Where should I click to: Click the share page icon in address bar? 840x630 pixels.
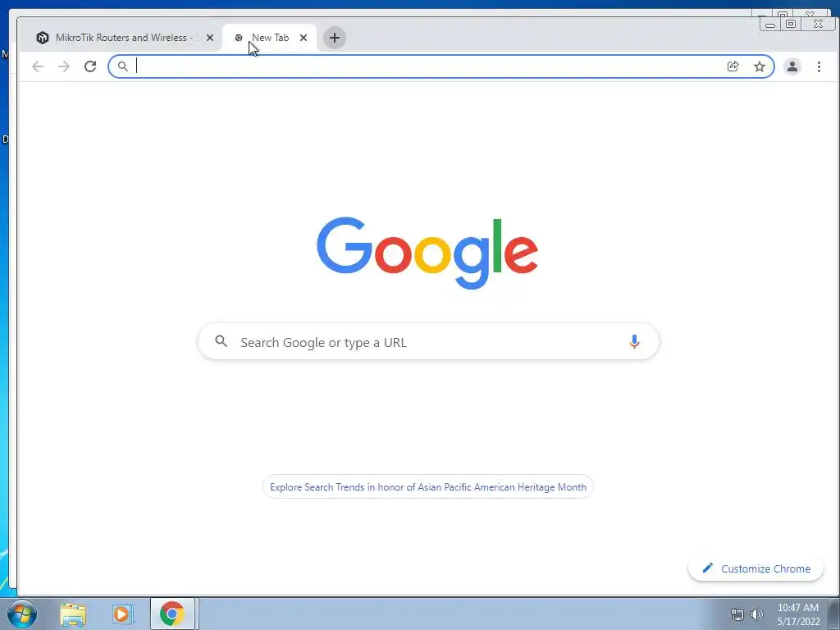[x=733, y=66]
